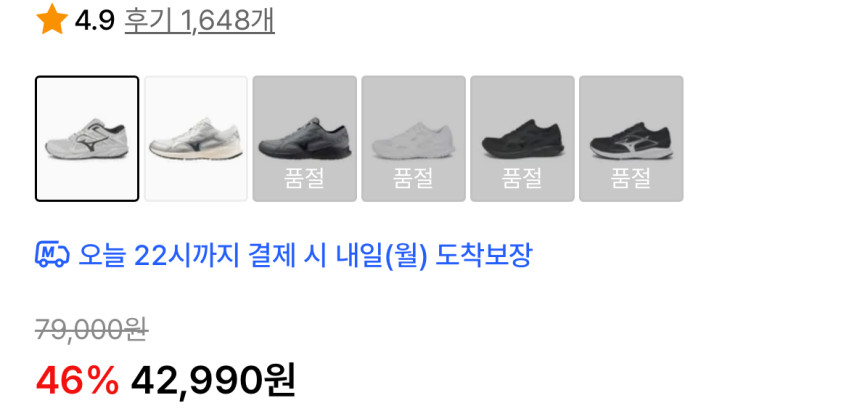Image resolution: width=849 pixels, height=419 pixels.
Task: Click 품절 label on the all-white sneaker
Action: 414,178
